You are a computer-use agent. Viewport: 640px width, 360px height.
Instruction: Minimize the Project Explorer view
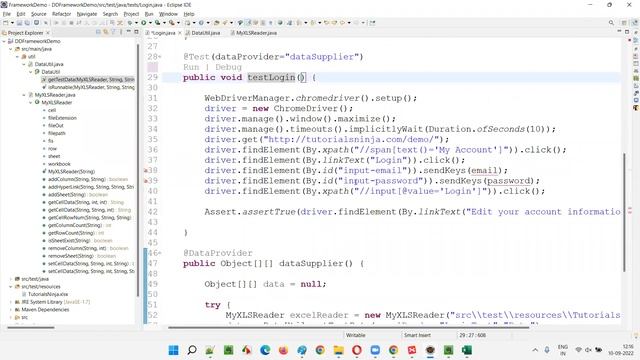129,32
